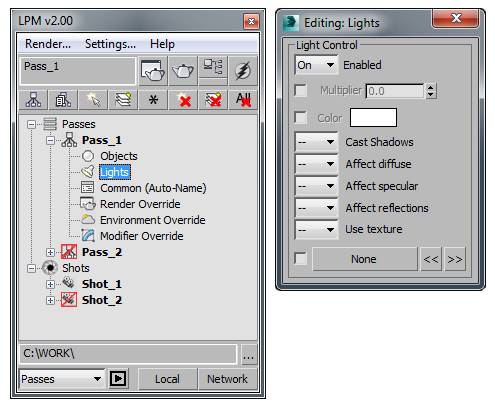Click the layers with red X icon
495x406 pixels.
pyautogui.click(x=213, y=100)
